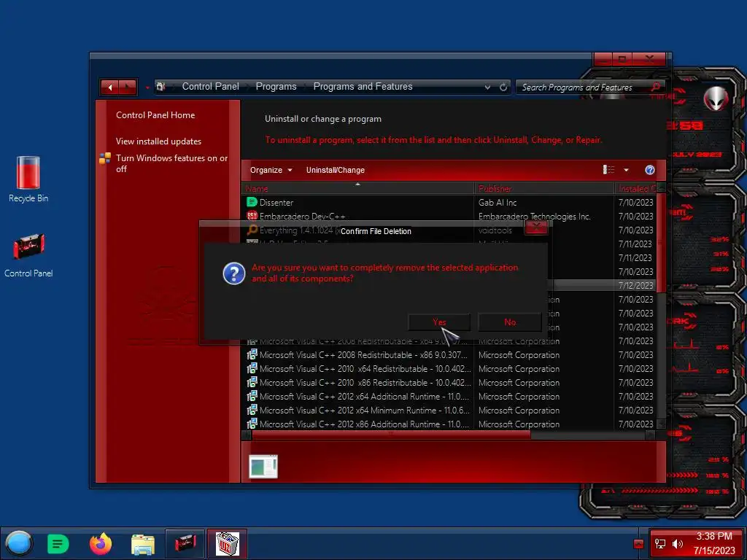747x560 pixels.
Task: Select Visual C++ 2012 x86 Additional Runtime
Action: 449,424
